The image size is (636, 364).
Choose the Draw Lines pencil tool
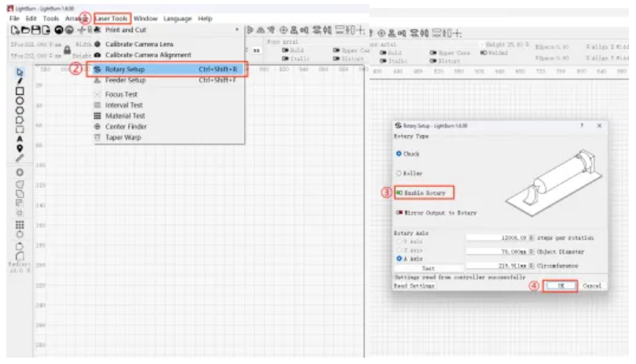coord(20,81)
